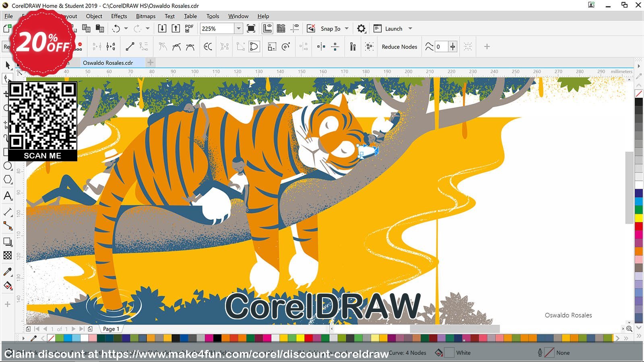Click the Reverse direction icon
644x362 pixels.
208,47
